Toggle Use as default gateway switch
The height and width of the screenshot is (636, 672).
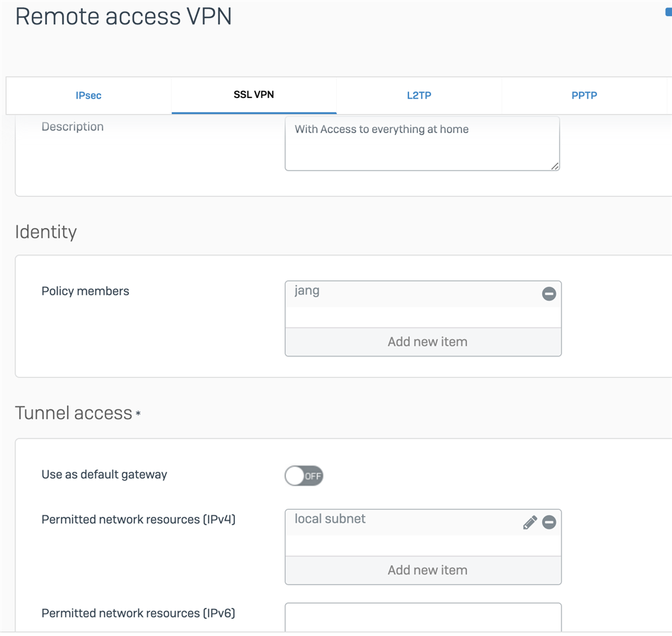click(x=304, y=476)
